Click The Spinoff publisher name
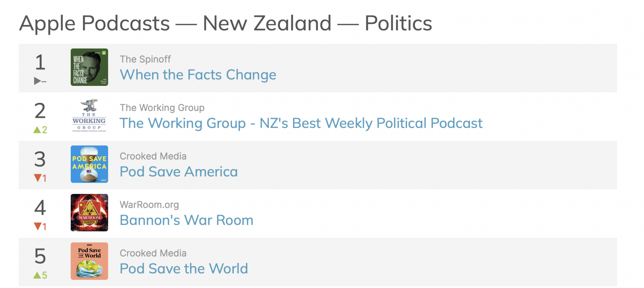The height and width of the screenshot is (288, 644). 146,59
